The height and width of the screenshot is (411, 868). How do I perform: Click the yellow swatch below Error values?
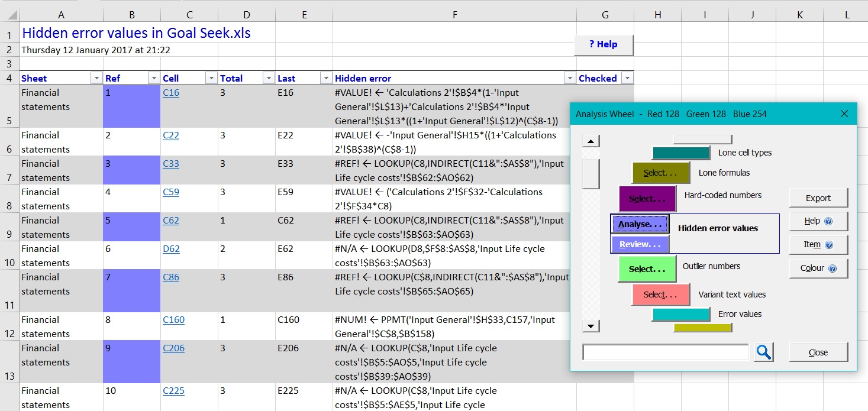point(702,328)
